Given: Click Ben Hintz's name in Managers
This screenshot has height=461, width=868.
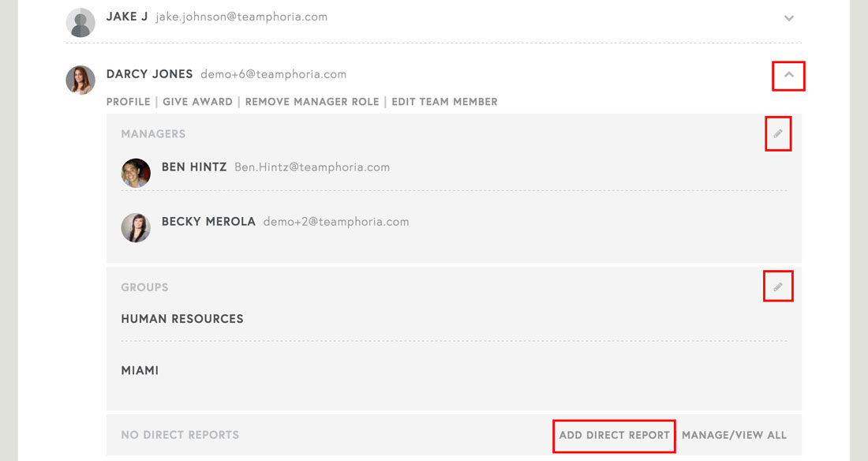Looking at the screenshot, I should tap(194, 167).
